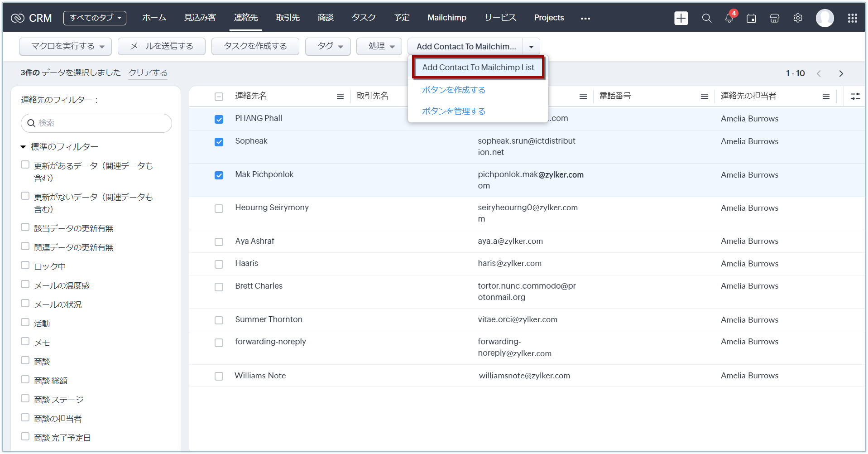868x454 pixels.
Task: Open the user profile avatar
Action: (825, 18)
